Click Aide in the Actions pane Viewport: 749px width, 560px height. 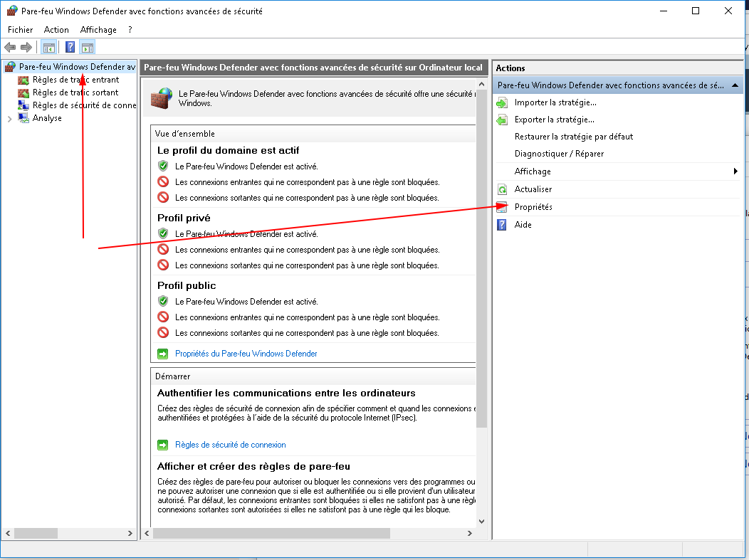click(523, 225)
